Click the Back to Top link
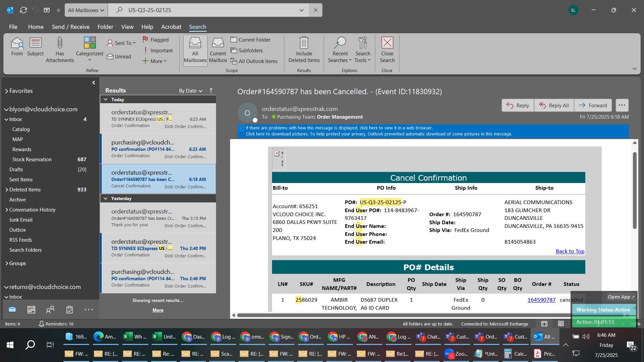Screen dimensions: 644x362 [570, 251]
